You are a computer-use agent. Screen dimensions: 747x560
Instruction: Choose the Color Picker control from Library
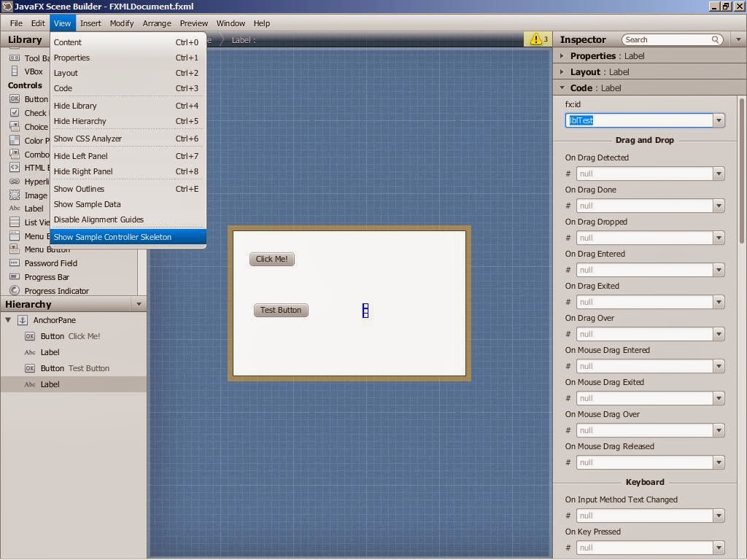(x=33, y=140)
